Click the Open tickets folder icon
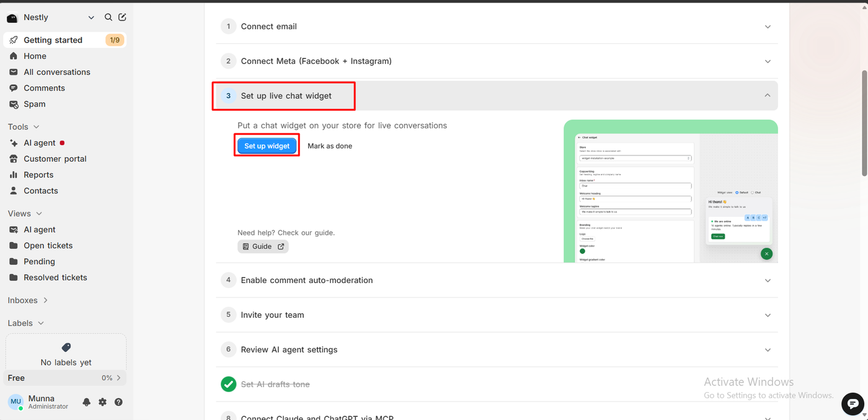The width and height of the screenshot is (868, 420). (14, 245)
